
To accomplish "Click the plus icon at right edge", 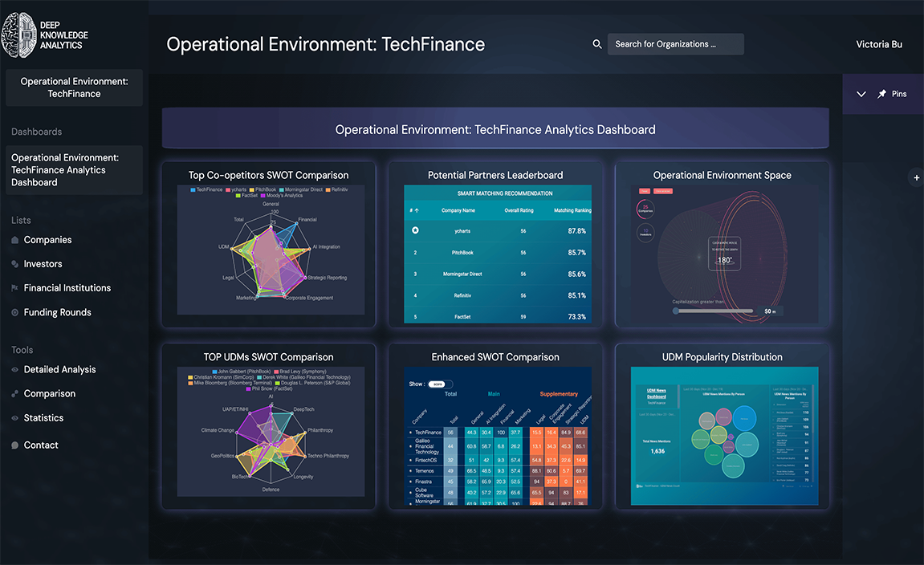I will tap(917, 177).
